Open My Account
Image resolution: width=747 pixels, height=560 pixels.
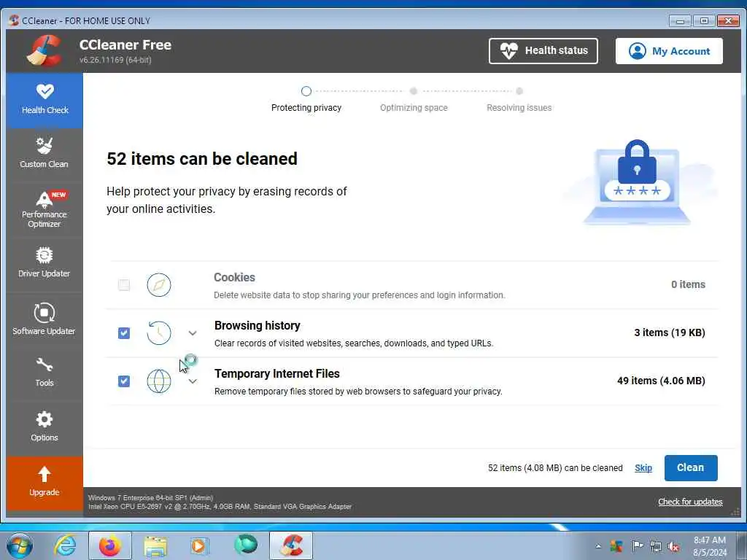click(669, 51)
